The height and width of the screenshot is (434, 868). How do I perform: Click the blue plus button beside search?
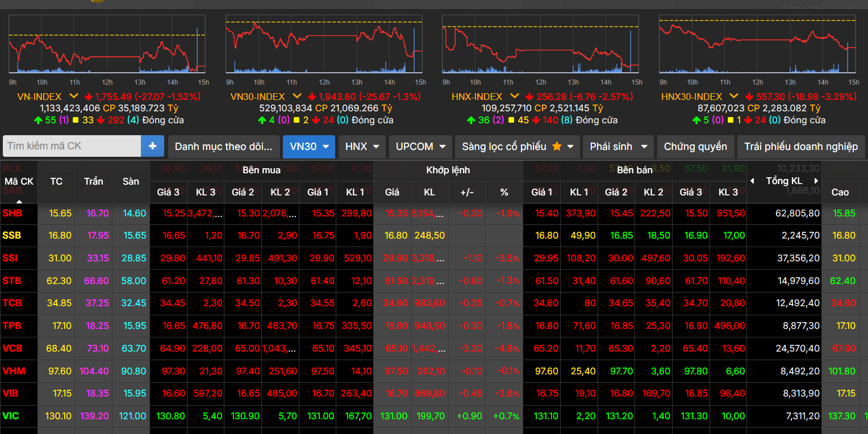[x=152, y=146]
